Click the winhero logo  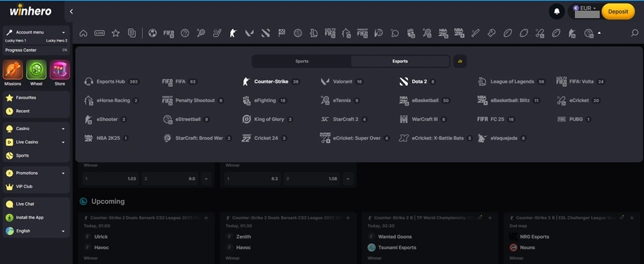tap(30, 10)
